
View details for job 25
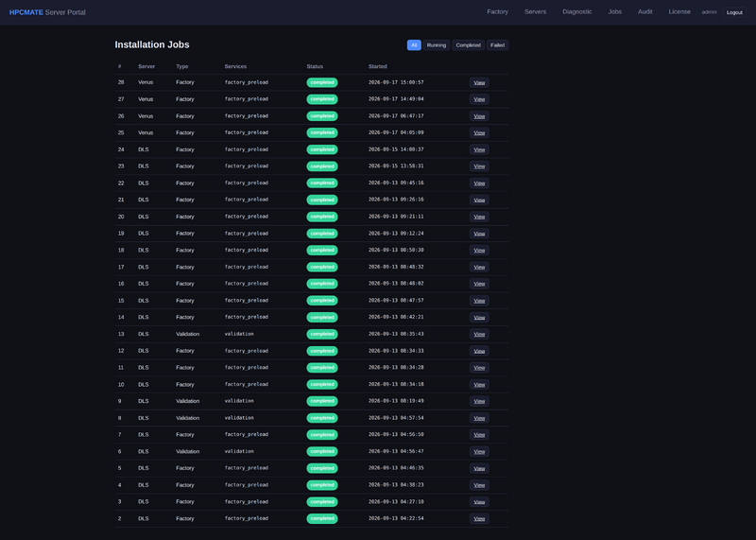(x=479, y=132)
